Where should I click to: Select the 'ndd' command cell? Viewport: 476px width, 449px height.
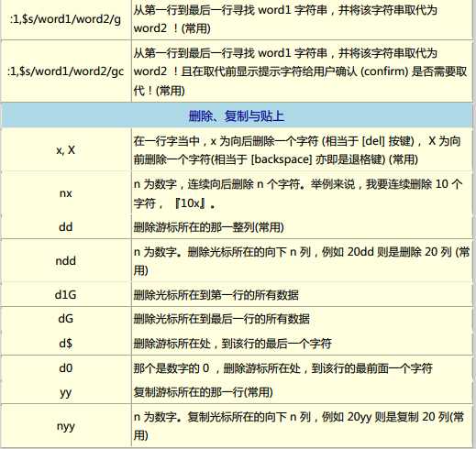click(x=65, y=261)
